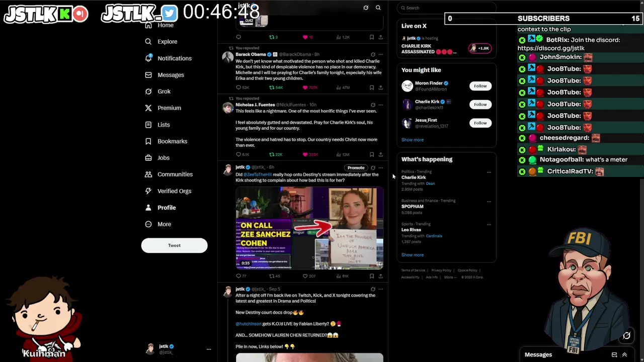
Task: Reply to Nicholas J. Fuentes post
Action: coord(238,154)
